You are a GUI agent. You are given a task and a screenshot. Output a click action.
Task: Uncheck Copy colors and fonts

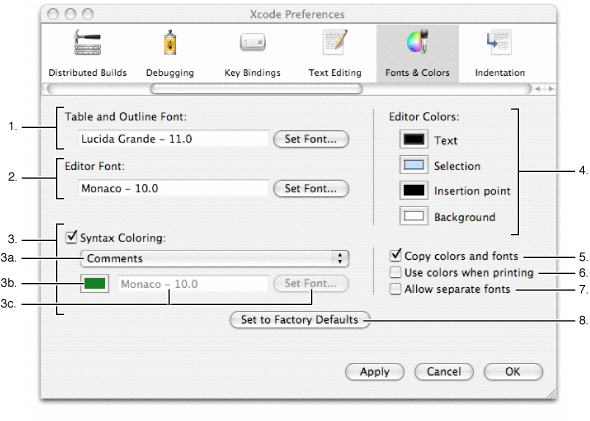[x=395, y=255]
